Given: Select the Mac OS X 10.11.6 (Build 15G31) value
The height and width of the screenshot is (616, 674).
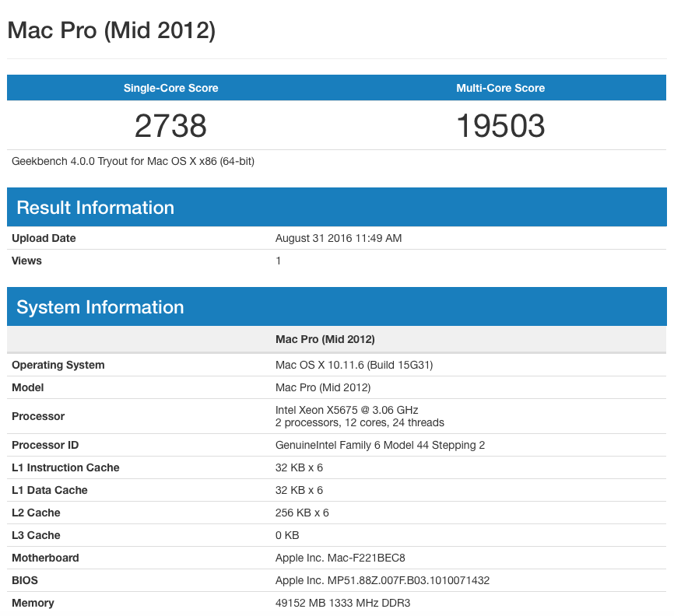Looking at the screenshot, I should [354, 365].
